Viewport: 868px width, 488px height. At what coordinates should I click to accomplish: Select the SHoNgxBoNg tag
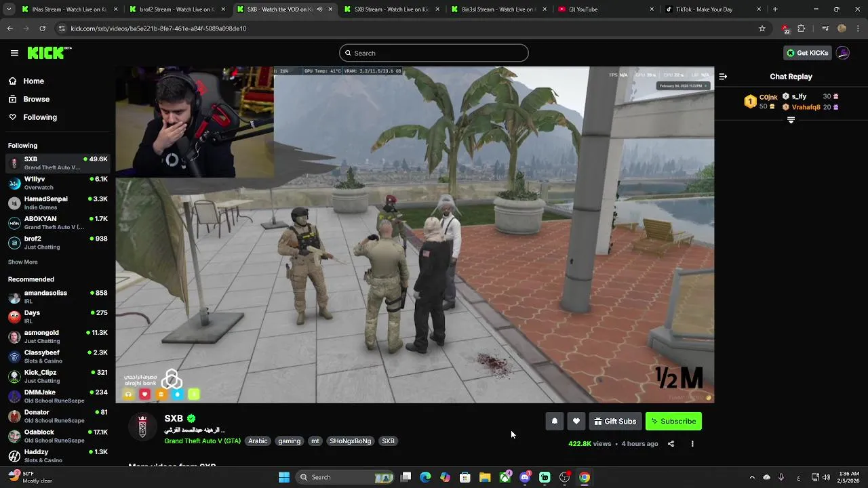click(x=350, y=441)
